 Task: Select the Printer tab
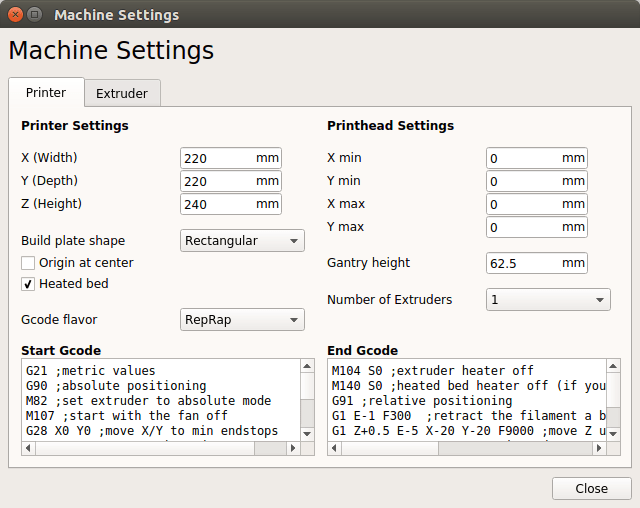46,92
